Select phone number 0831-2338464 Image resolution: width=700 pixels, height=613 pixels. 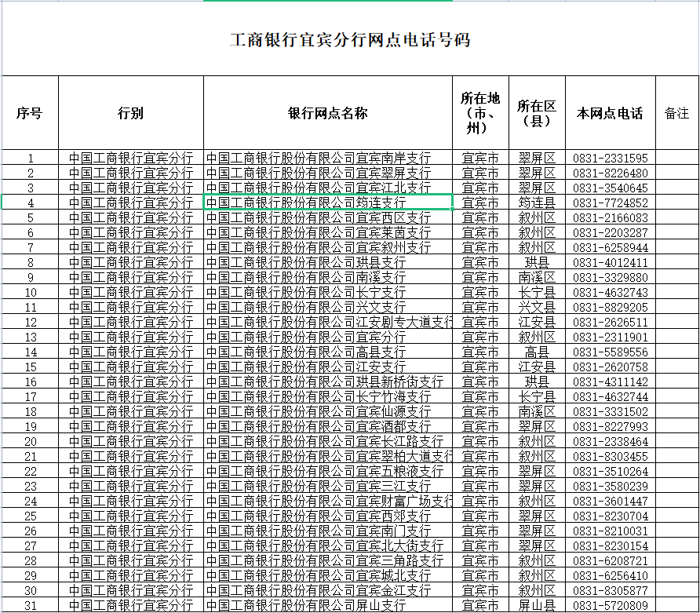coord(611,442)
